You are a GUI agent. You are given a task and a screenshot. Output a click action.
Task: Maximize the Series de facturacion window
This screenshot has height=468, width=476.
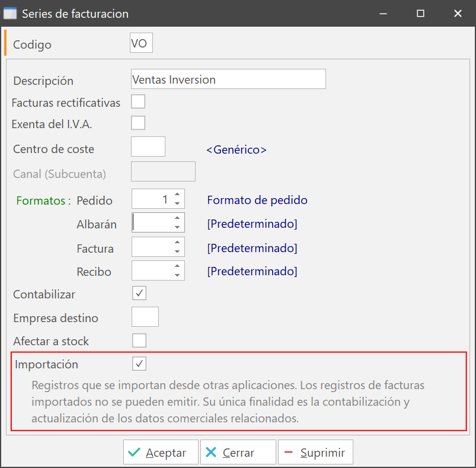click(x=420, y=13)
